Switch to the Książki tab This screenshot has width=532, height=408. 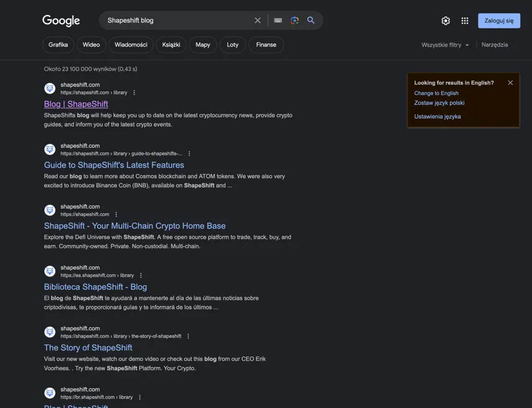(171, 45)
